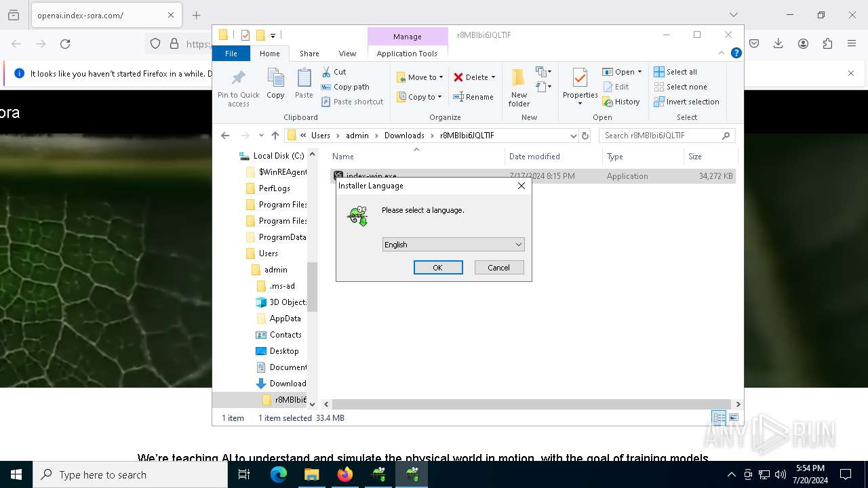This screenshot has height=488, width=868.
Task: Click the Edit ribbon command
Action: tap(616, 87)
